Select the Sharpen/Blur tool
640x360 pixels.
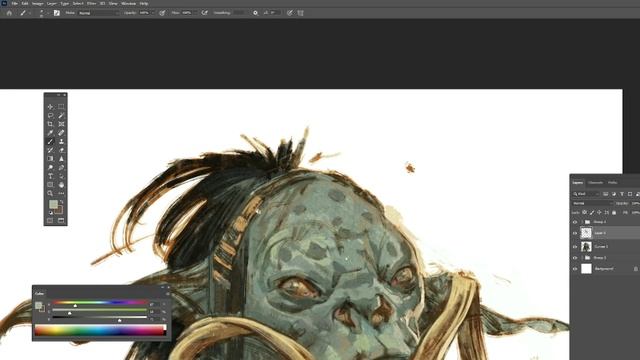tap(61, 159)
